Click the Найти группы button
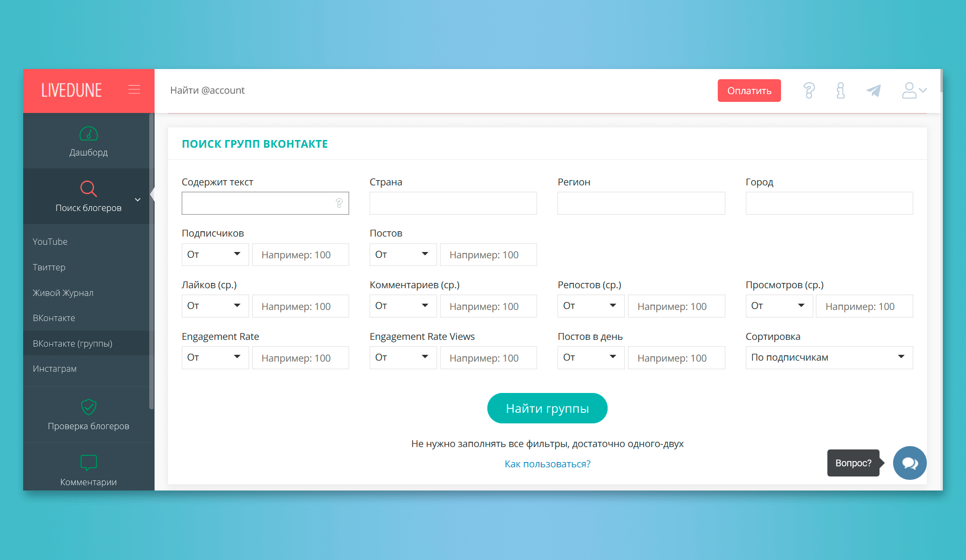Screen dimensions: 966x560 click(x=547, y=408)
